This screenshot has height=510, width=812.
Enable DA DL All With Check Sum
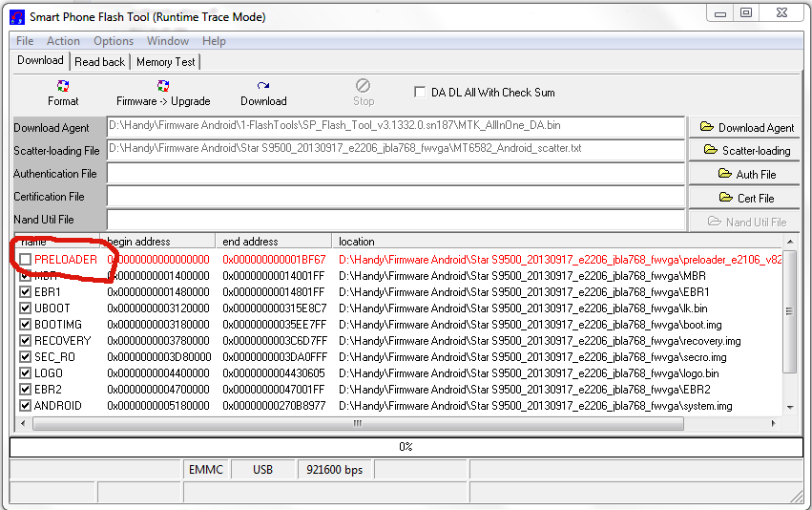pos(420,92)
